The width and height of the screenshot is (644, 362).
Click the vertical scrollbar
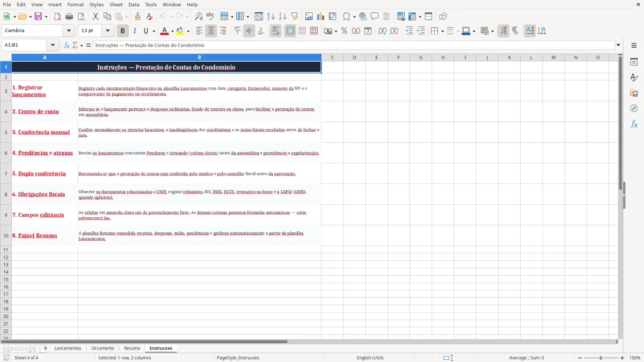click(x=620, y=196)
